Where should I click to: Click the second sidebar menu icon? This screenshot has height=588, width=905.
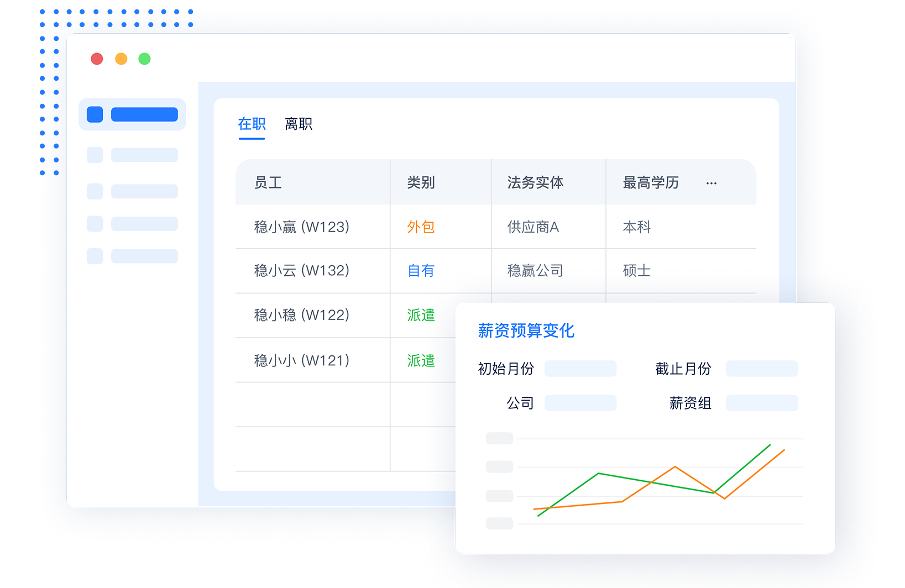coord(94,155)
